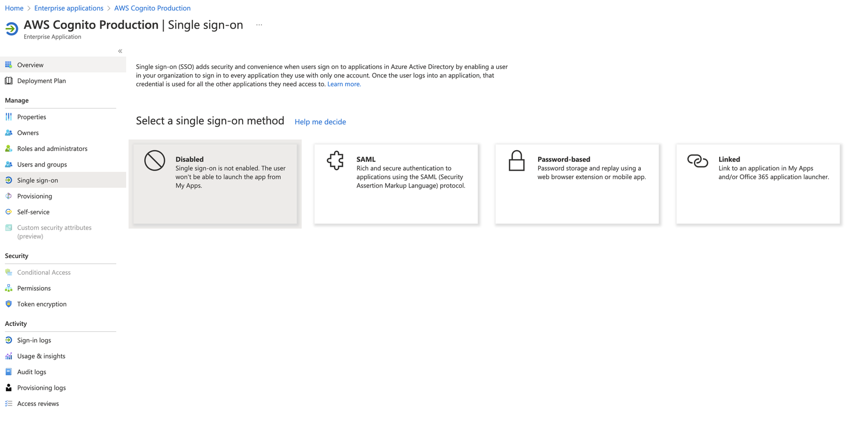Click the Learn more link
This screenshot has height=426, width=868.
(344, 84)
